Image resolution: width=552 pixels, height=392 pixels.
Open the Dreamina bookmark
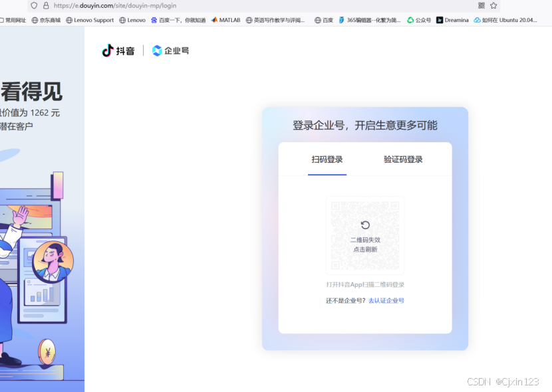(452, 20)
